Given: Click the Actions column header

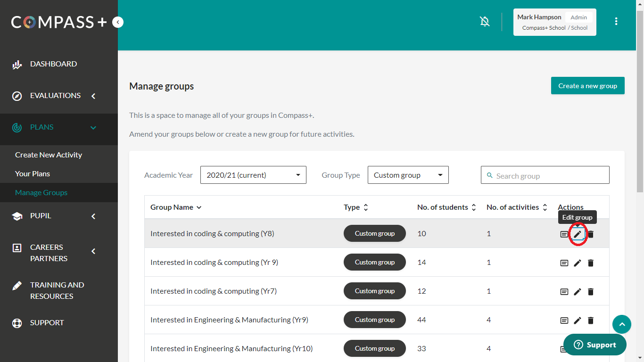Looking at the screenshot, I should (x=570, y=207).
